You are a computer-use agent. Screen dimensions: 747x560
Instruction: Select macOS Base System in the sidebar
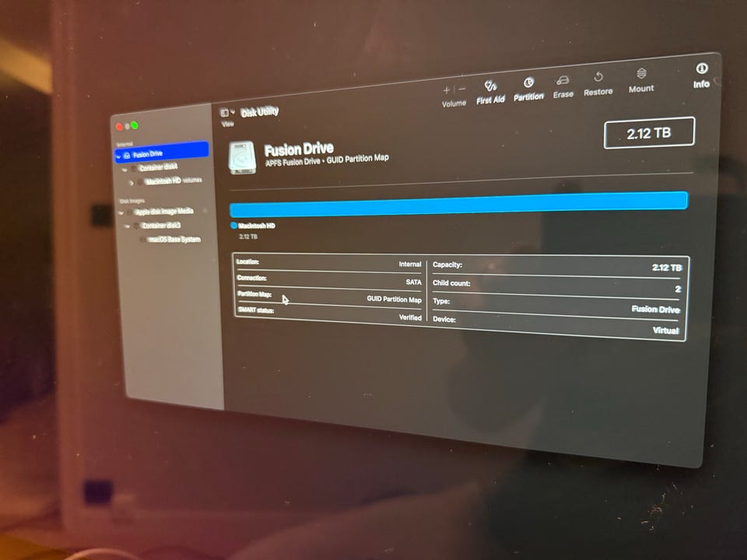174,240
